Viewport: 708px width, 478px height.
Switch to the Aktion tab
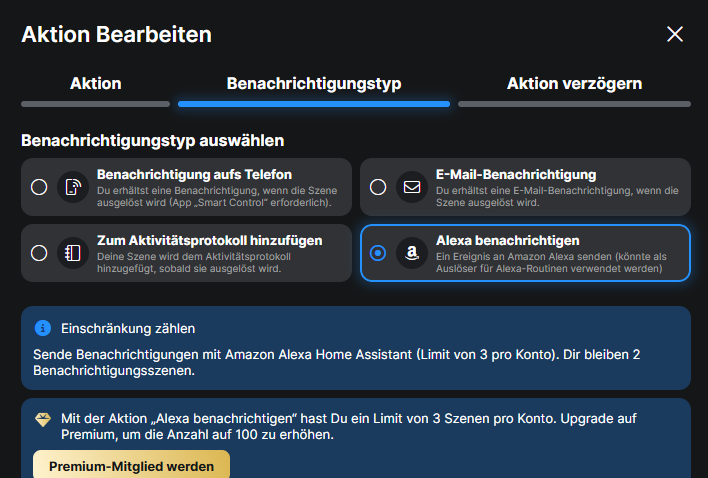95,83
